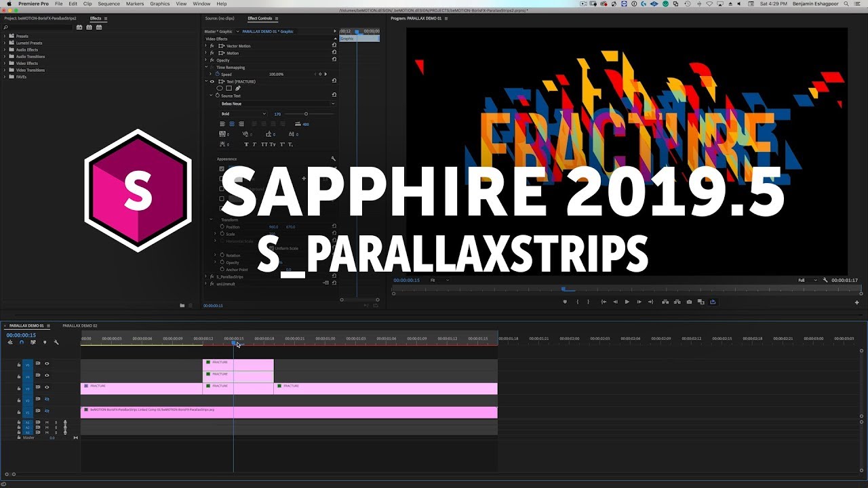Go to In point in Program monitor

[604, 302]
